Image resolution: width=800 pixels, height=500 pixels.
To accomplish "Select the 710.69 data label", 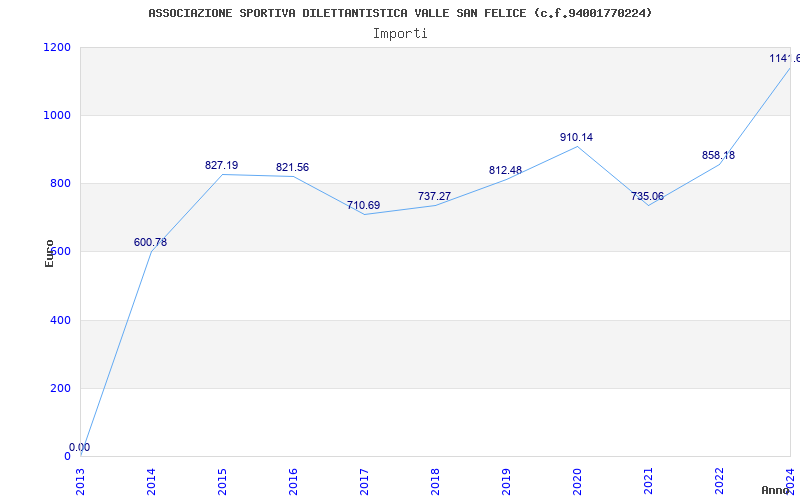I will click(363, 205).
